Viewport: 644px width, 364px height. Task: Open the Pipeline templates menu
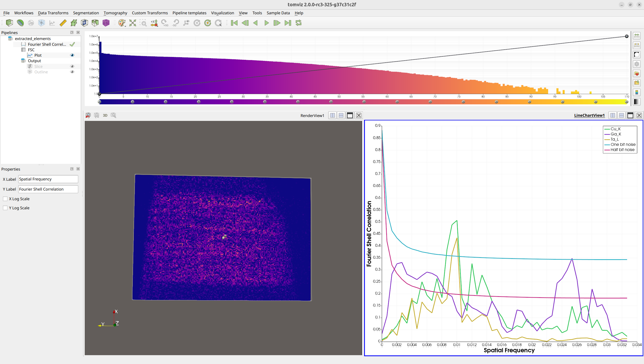click(x=189, y=13)
